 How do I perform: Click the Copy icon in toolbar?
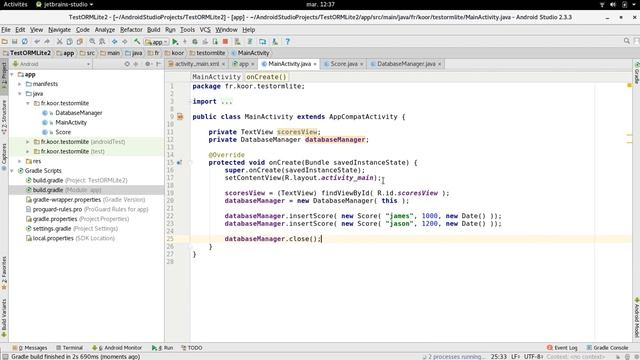coord(69,42)
